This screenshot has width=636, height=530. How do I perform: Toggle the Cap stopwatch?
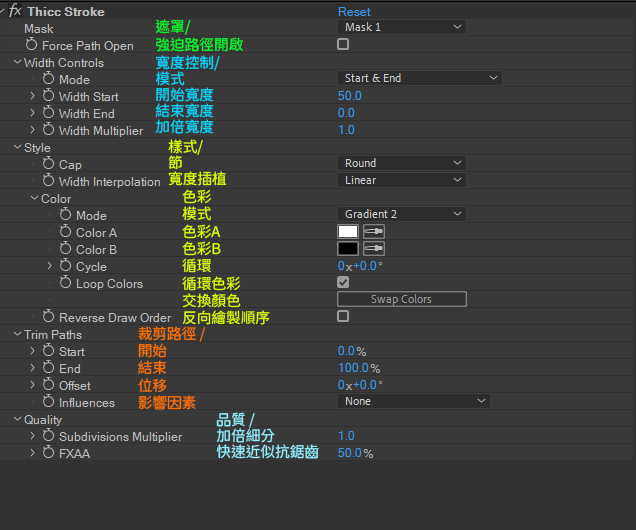pyautogui.click(x=48, y=163)
